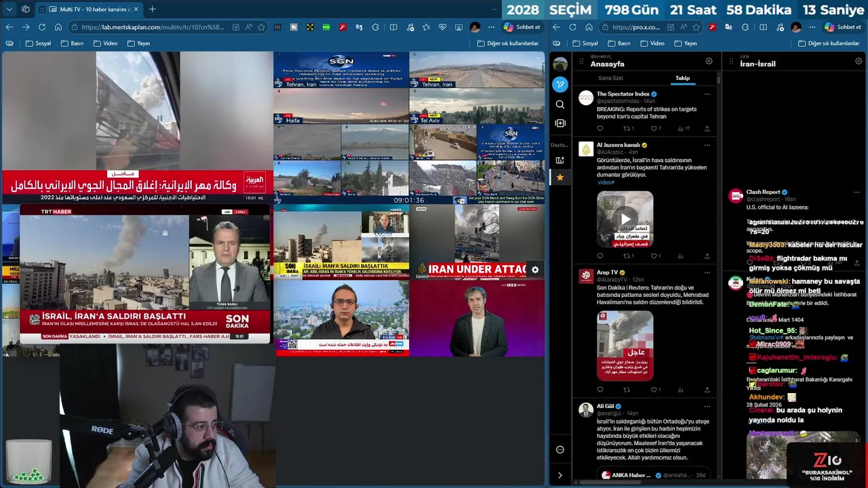Viewport: 868px width, 488px height.
Task: Toggle split screen icon in X Pro window toolbar
Action: 763,27
